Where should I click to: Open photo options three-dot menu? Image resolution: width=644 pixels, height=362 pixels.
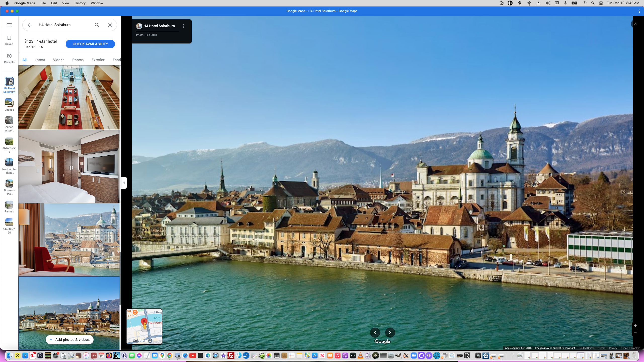184,26
